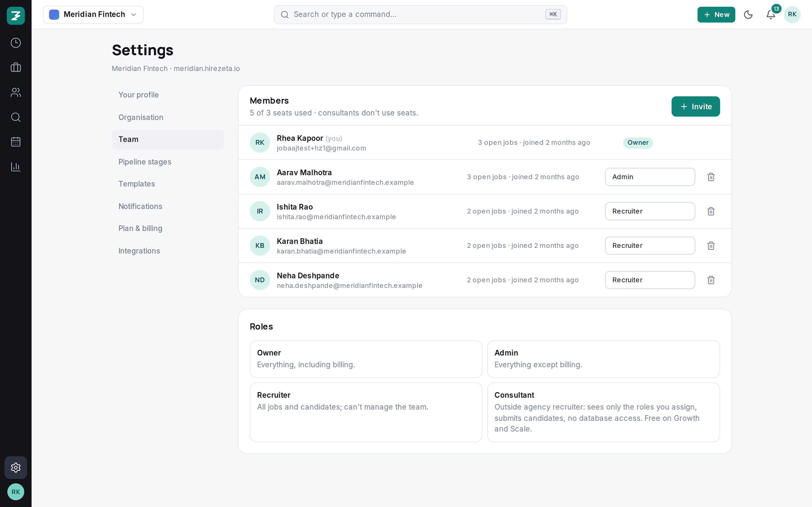This screenshot has width=812, height=507.
Task: Open the reports bar chart icon
Action: pos(16,167)
